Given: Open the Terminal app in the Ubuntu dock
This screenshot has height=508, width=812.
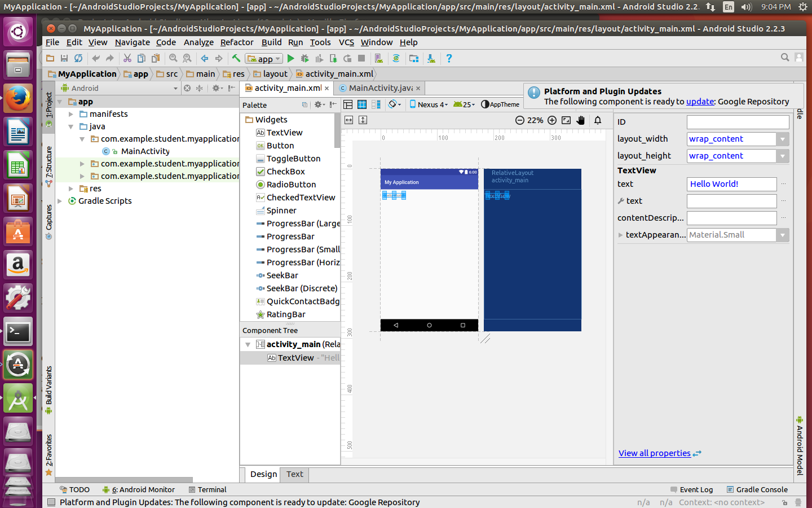Looking at the screenshot, I should coord(18,332).
